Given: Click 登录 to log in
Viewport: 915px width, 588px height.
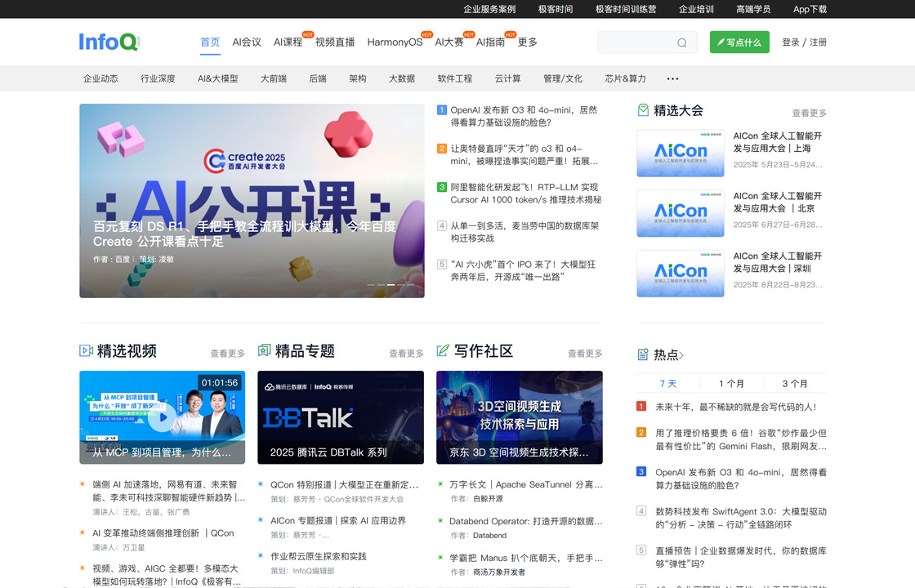Looking at the screenshot, I should click(790, 42).
